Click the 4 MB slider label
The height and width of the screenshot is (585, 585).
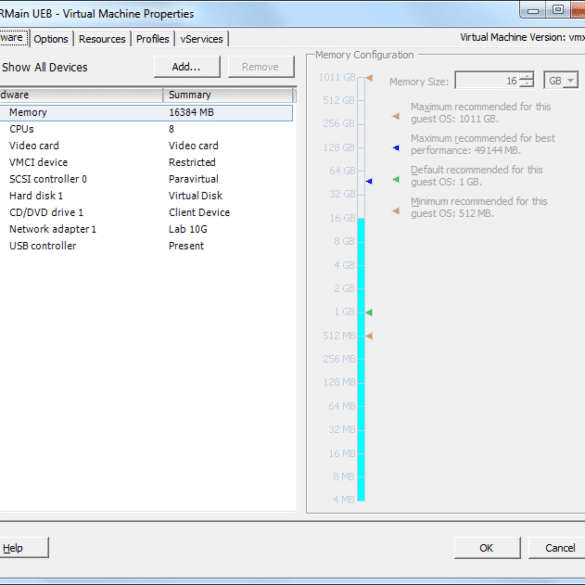coord(344,499)
